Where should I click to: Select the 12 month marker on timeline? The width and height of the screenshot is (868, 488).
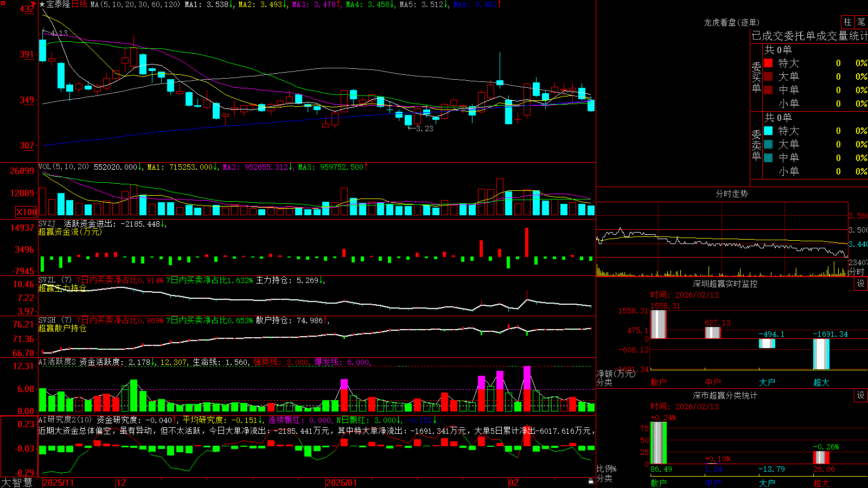pyautogui.click(x=122, y=483)
